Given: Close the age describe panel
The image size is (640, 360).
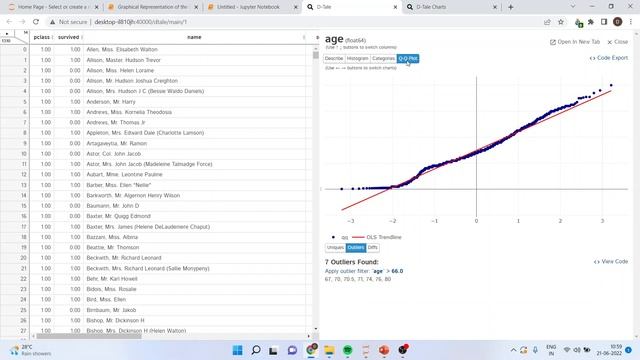Looking at the screenshot, I should coord(618,42).
